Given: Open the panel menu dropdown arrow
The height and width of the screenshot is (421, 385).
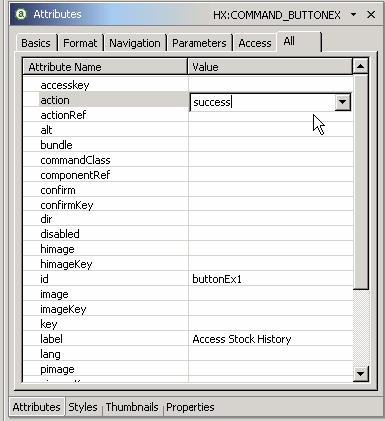Looking at the screenshot, I should point(353,15).
